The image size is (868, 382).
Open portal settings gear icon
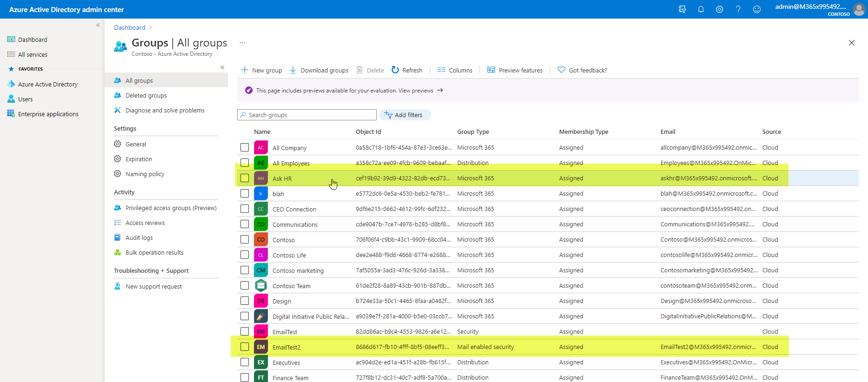(720, 9)
